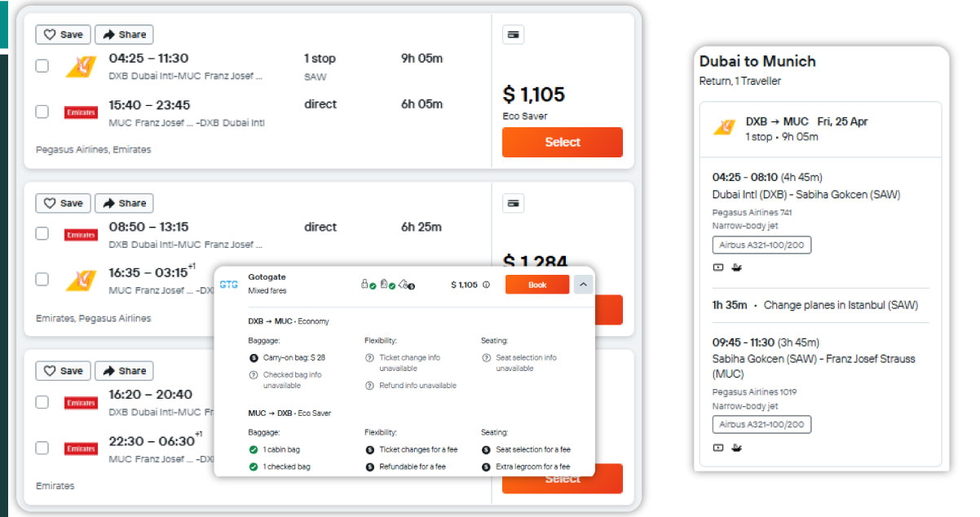Check the box for the 15:40 – 23:45 return flight

(42, 112)
